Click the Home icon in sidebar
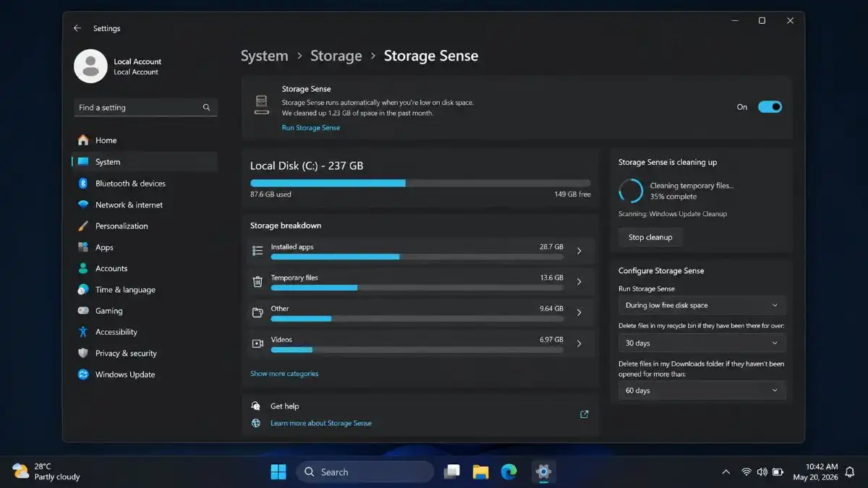The width and height of the screenshot is (868, 488). [83, 140]
